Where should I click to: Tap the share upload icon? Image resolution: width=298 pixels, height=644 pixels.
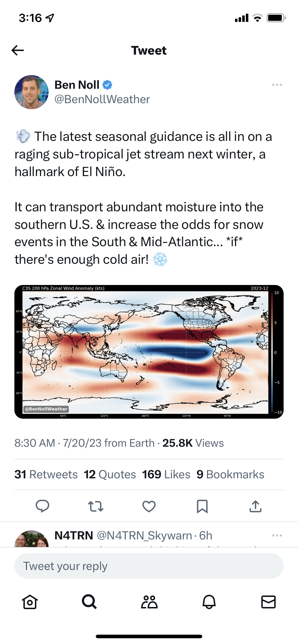255,506
